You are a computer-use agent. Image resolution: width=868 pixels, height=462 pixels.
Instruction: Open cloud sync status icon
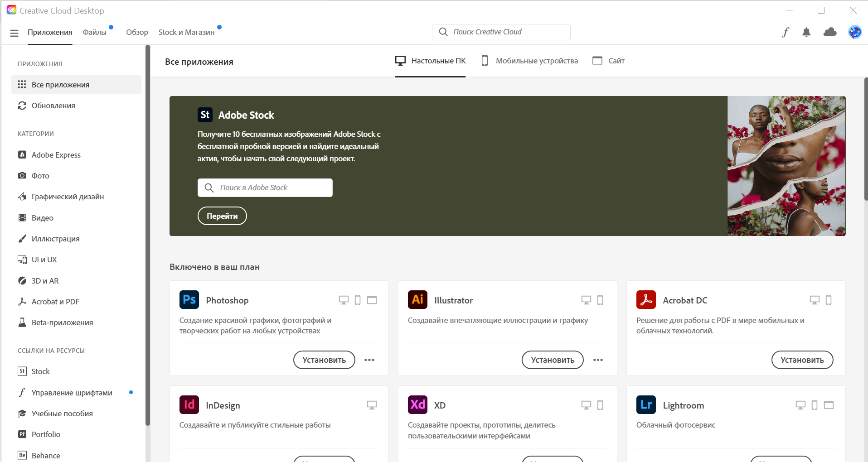click(830, 32)
